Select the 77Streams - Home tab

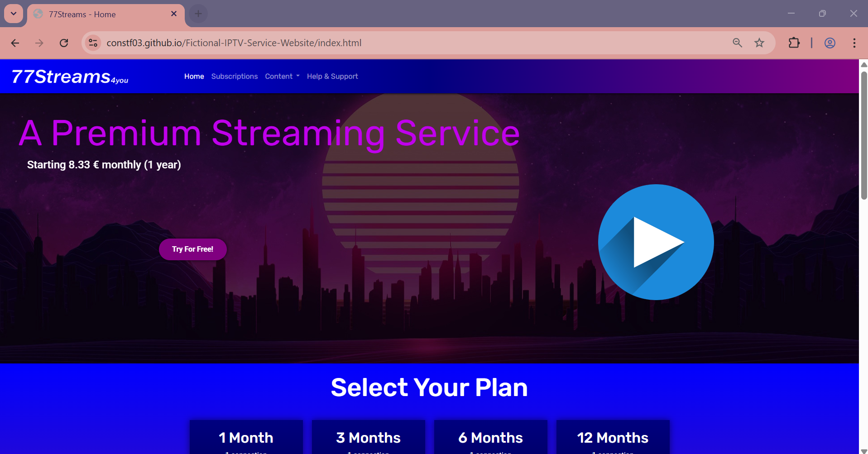[106, 14]
